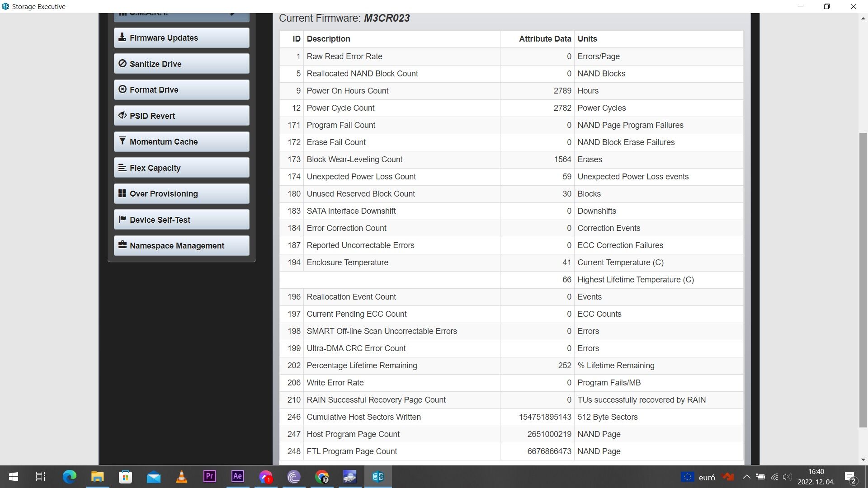Open Over Provisioning page
The image size is (868, 488).
coord(181,194)
